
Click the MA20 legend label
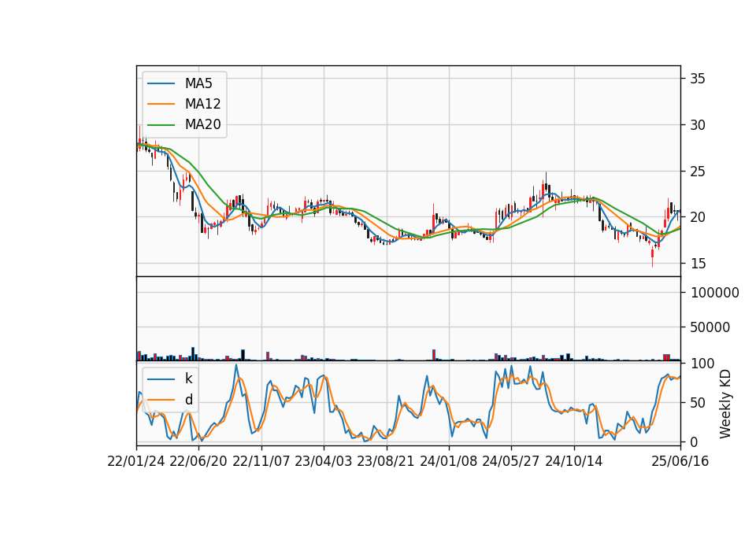(x=202, y=124)
